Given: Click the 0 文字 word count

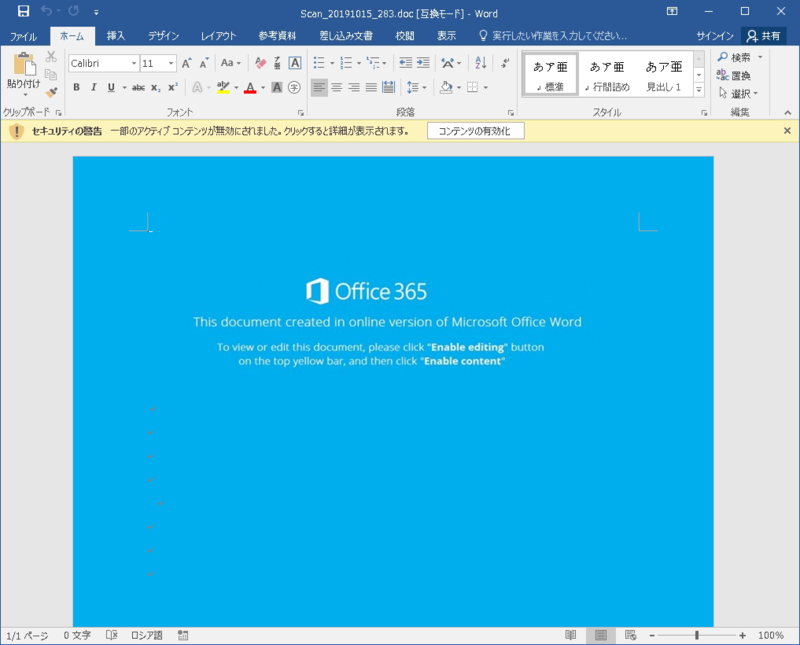Looking at the screenshot, I should click(x=77, y=635).
